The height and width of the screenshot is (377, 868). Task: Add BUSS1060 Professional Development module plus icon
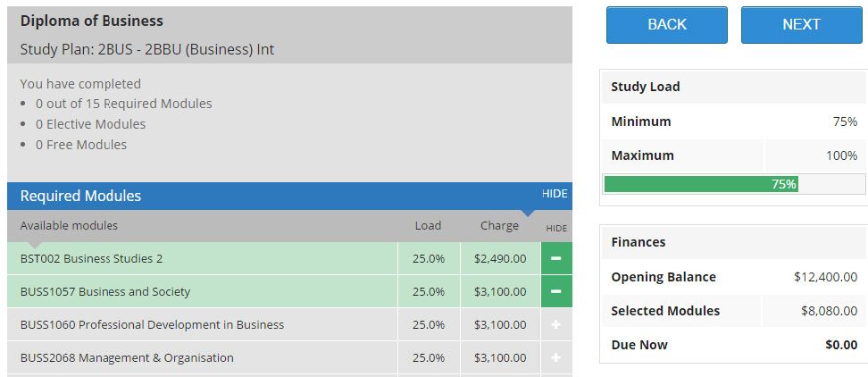(556, 324)
